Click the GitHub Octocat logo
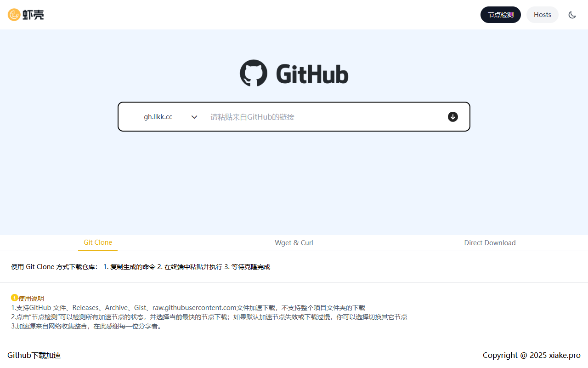The image size is (588, 368). click(254, 73)
